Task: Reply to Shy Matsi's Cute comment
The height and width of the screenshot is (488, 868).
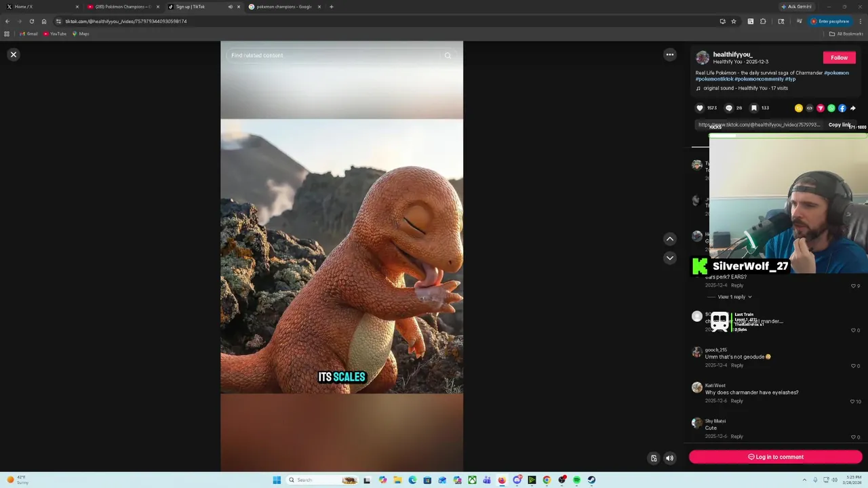Action: pyautogui.click(x=737, y=436)
